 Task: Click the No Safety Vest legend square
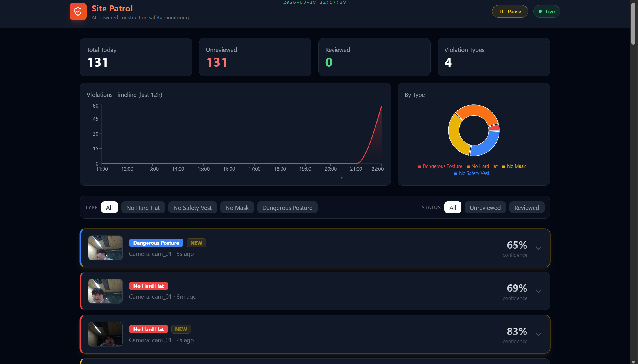click(x=455, y=174)
